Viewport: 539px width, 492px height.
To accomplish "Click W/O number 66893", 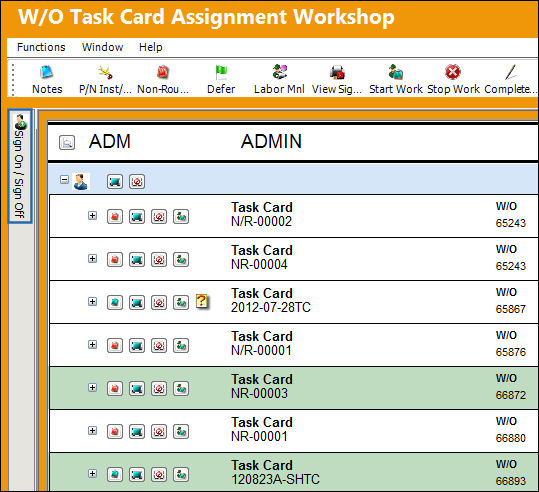I will [510, 481].
